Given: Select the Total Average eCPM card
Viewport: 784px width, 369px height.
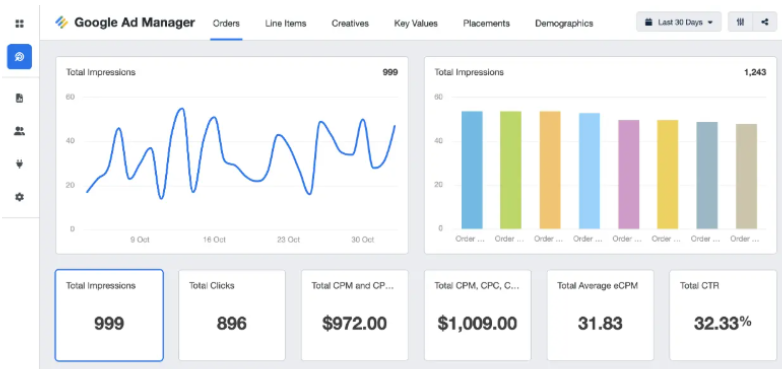Looking at the screenshot, I should (600, 315).
